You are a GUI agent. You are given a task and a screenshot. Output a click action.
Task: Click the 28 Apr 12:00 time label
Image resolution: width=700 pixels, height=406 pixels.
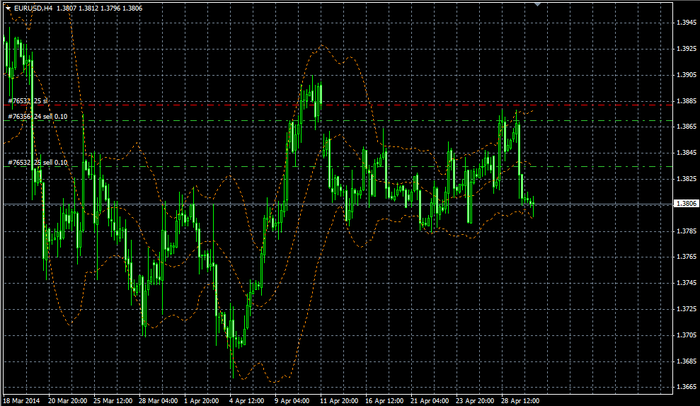pyautogui.click(x=521, y=401)
